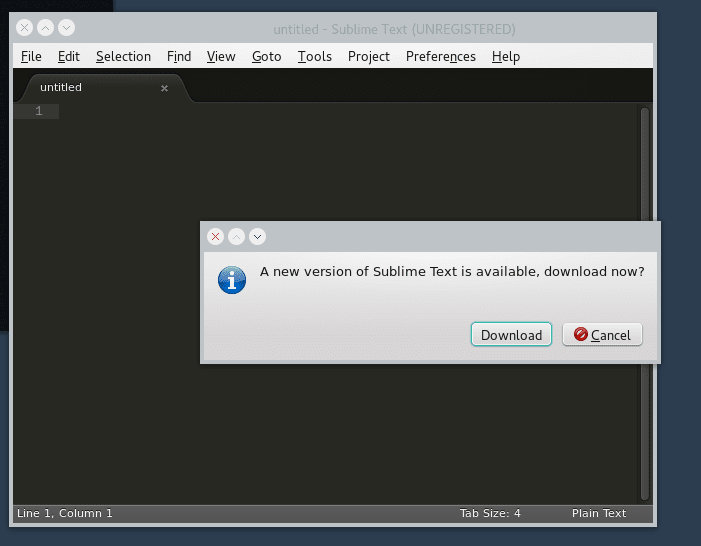
Task: Open the File menu
Action: point(31,56)
